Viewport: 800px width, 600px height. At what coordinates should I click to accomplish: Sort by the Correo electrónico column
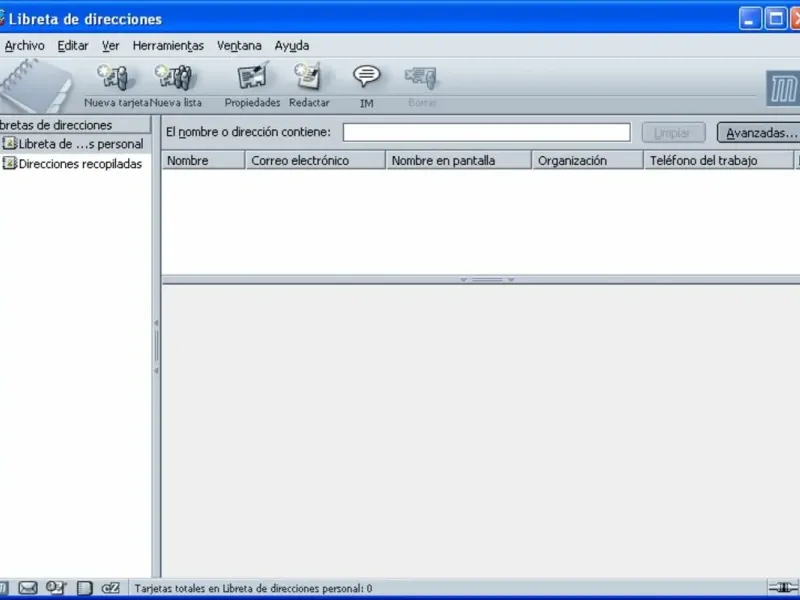point(315,160)
